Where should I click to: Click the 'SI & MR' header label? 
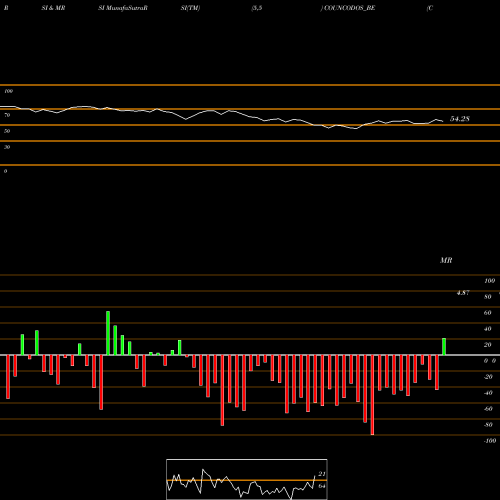click(x=53, y=8)
